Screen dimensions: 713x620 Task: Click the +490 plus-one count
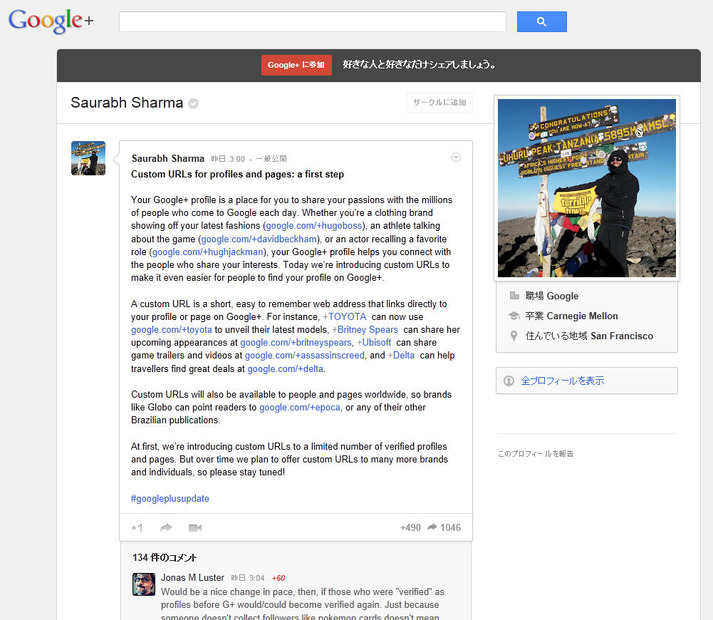(x=411, y=528)
